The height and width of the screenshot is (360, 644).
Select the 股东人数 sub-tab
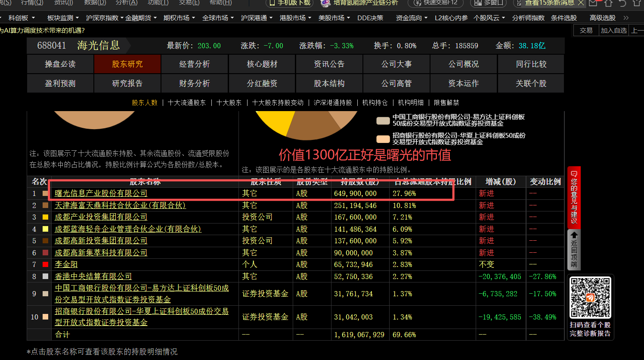coord(145,103)
